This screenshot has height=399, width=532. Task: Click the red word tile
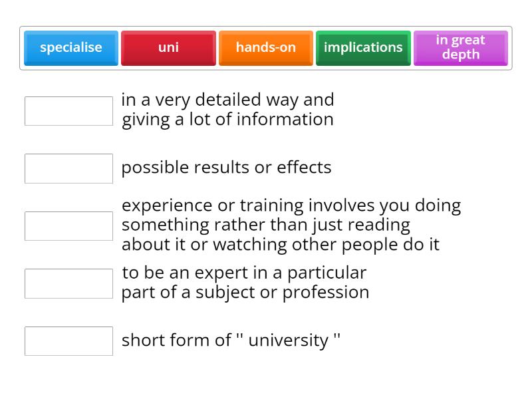coord(168,47)
